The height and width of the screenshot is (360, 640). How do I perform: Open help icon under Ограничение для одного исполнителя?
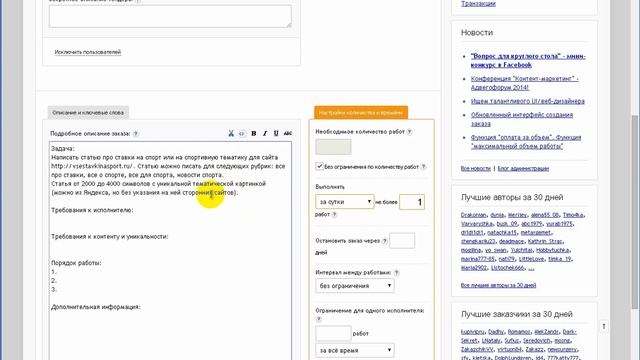click(319, 319)
